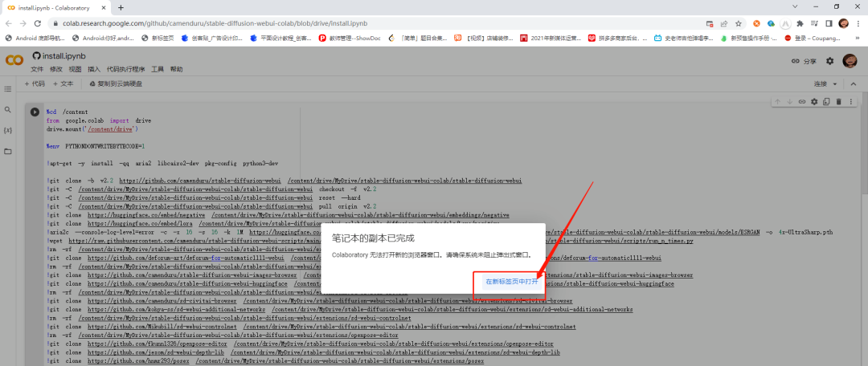Open the 登录 – Coupang bookmark
868x366 pixels.
pos(813,39)
